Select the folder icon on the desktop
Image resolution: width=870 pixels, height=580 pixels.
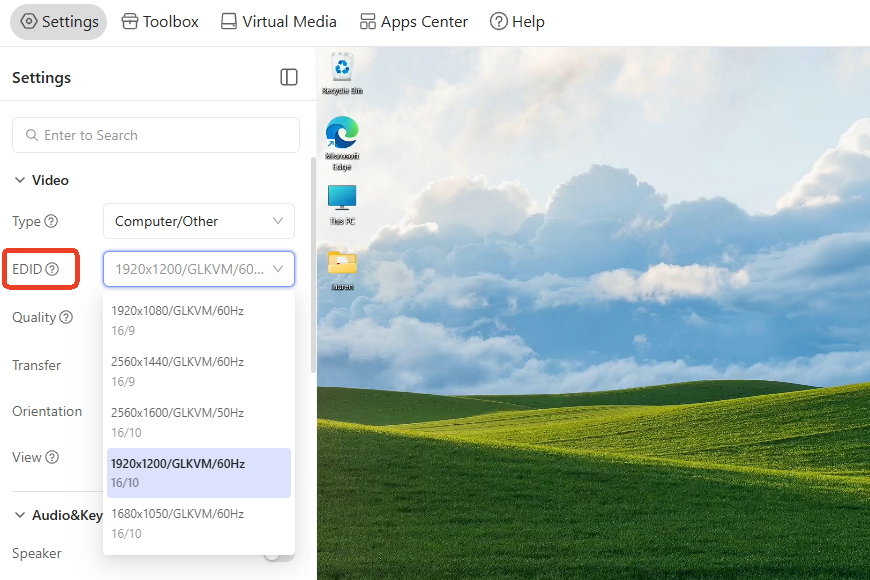(342, 270)
